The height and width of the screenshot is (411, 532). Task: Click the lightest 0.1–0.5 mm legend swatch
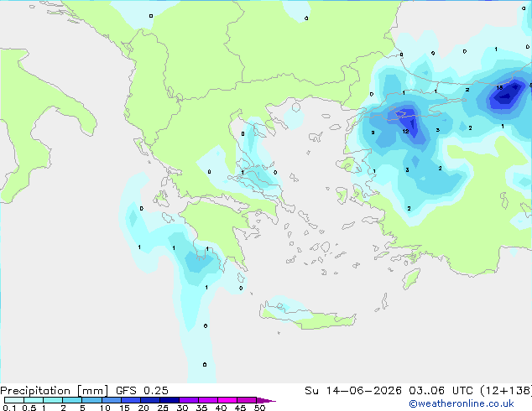tap(14, 400)
